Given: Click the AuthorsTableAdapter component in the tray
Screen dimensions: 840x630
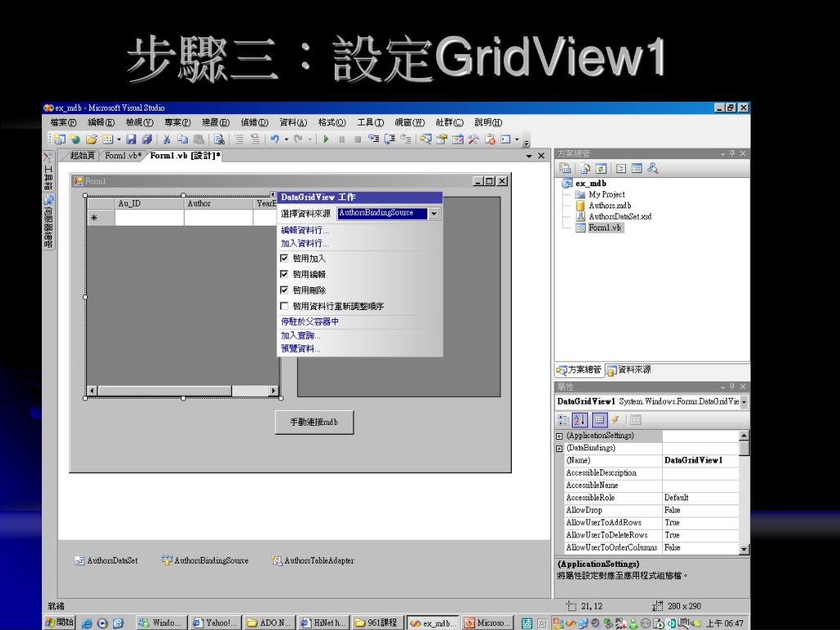Looking at the screenshot, I should (313, 560).
